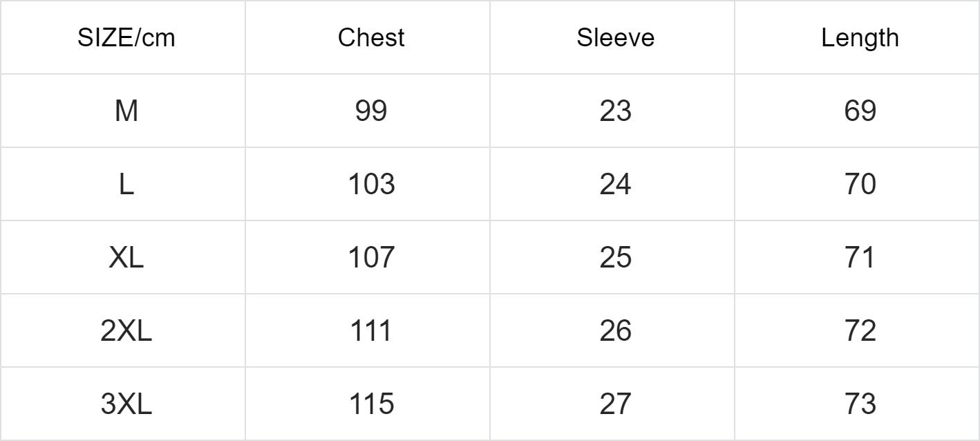Select sleeve value 23 for size M
The width and height of the screenshot is (980, 441).
(615, 111)
